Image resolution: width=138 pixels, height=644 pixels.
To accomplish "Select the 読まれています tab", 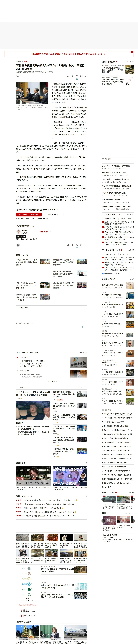I will [110, 219].
